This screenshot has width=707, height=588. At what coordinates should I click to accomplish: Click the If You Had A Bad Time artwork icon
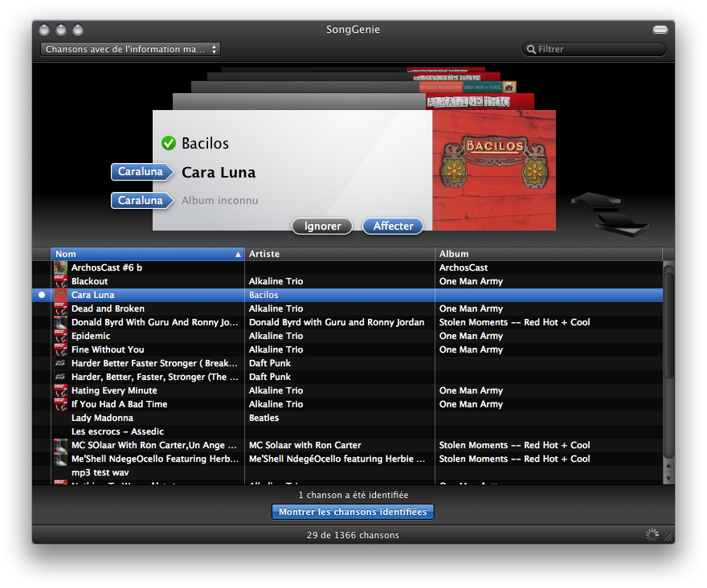pyautogui.click(x=60, y=405)
